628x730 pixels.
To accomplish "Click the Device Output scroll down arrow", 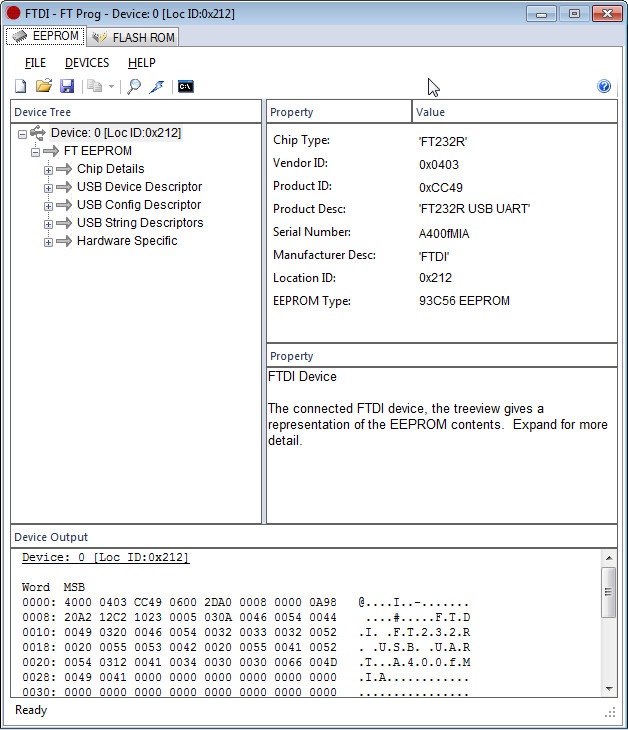I will 608,689.
